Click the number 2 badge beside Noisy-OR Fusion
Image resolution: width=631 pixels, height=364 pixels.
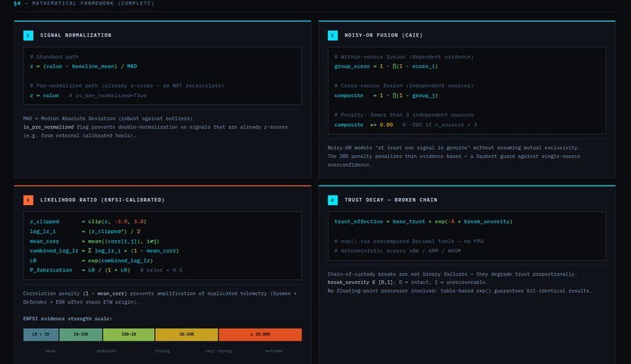[333, 35]
